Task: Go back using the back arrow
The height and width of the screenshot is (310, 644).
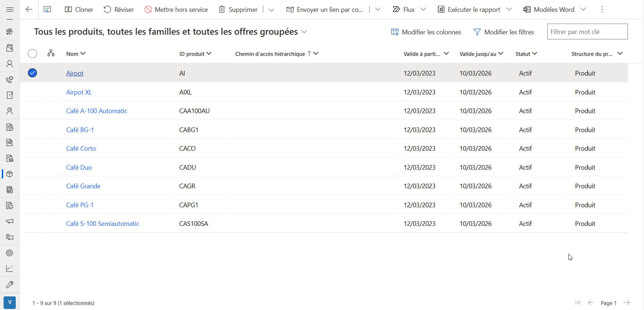Action: tap(29, 10)
